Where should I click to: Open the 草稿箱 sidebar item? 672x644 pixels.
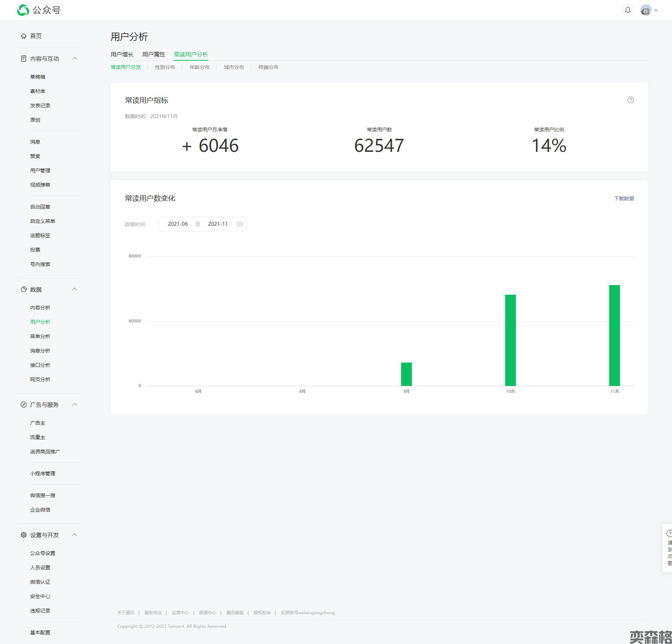tap(38, 77)
